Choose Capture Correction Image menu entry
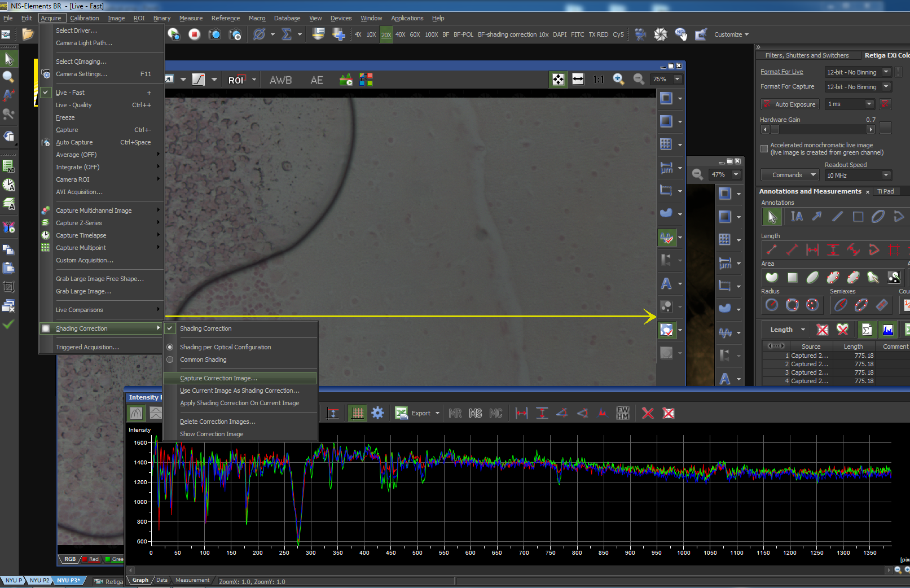The image size is (910, 588). pyautogui.click(x=218, y=378)
